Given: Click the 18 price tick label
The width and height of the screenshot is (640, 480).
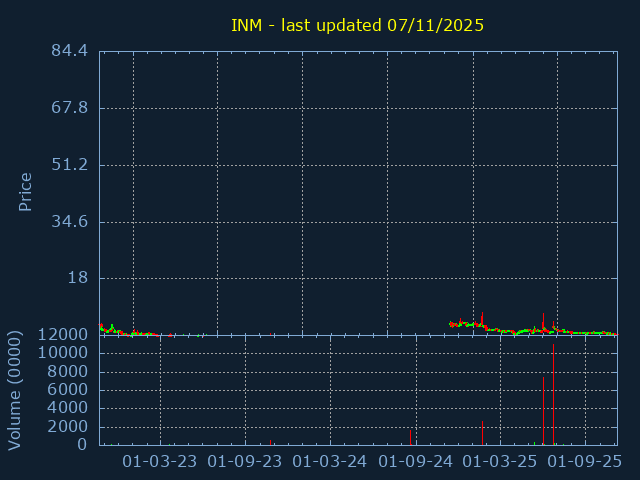Looking at the screenshot, I should pos(78,279).
